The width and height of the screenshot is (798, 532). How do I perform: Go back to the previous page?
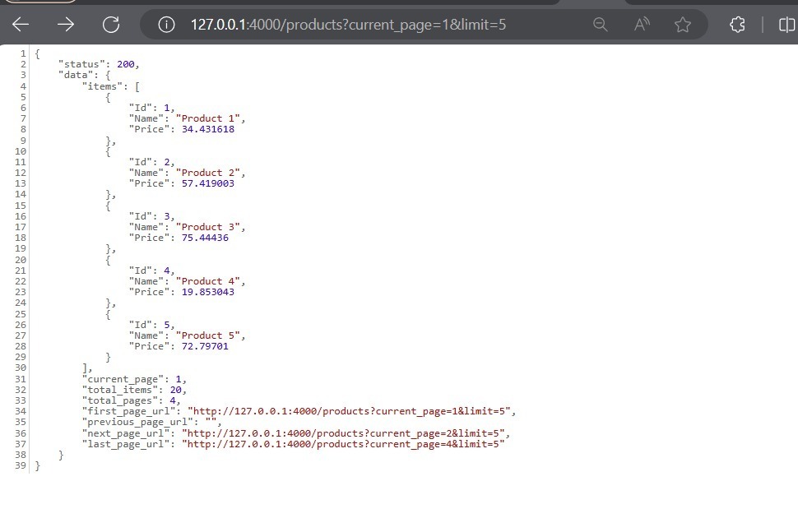(x=21, y=25)
